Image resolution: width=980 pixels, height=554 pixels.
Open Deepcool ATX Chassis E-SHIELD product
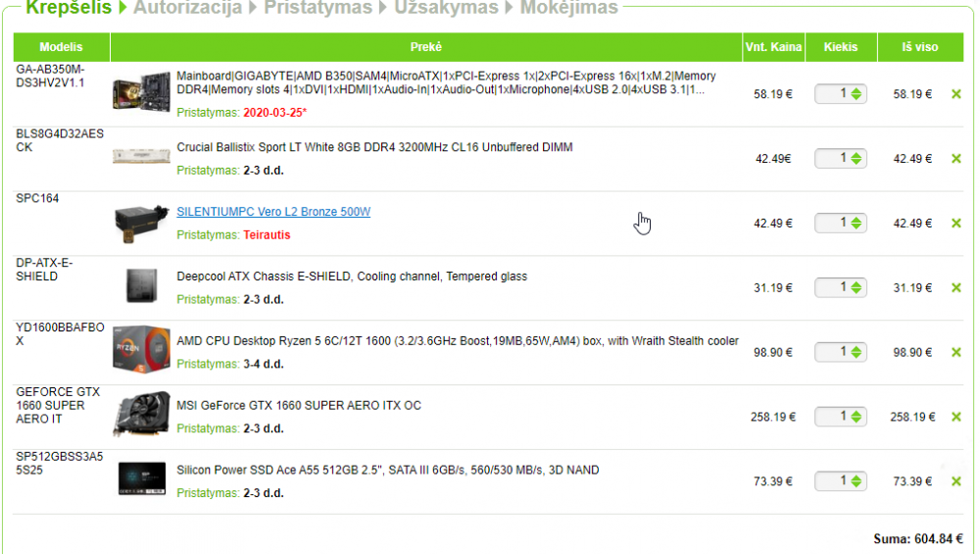pyautogui.click(x=352, y=277)
